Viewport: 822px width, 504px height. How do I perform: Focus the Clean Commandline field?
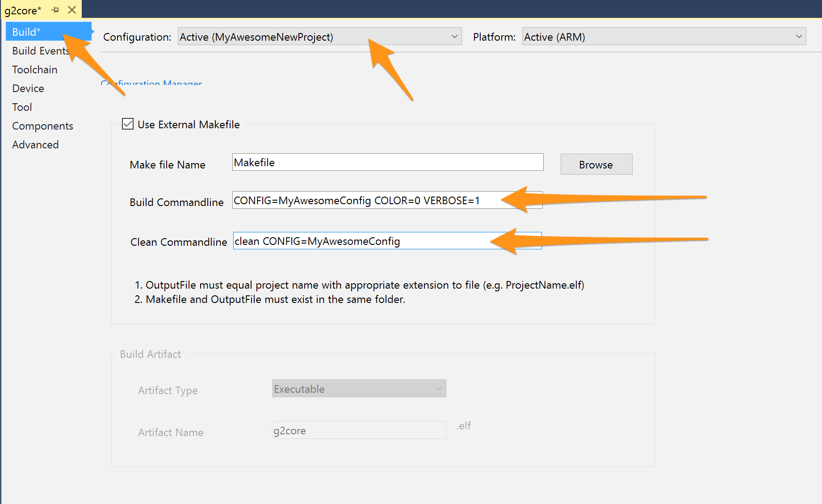[387, 241]
